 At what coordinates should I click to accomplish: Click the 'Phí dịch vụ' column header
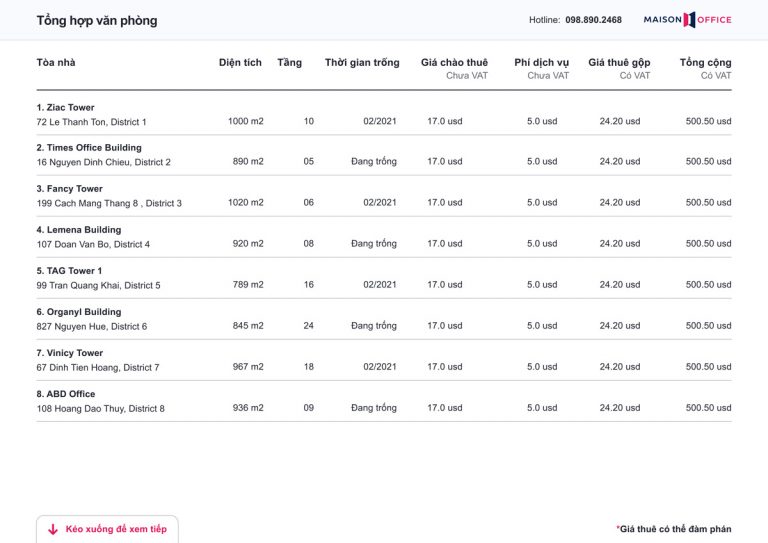[x=541, y=63]
